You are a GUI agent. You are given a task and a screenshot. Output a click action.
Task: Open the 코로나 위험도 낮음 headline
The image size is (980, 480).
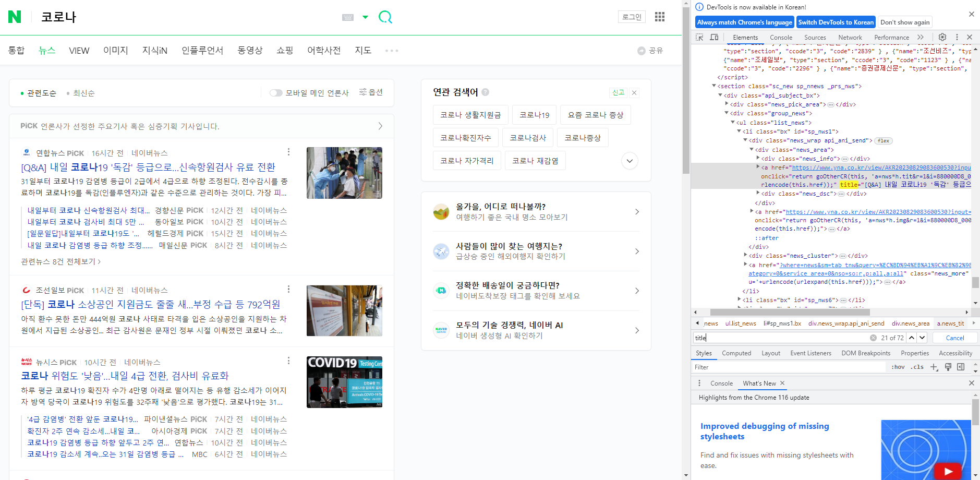(x=125, y=376)
